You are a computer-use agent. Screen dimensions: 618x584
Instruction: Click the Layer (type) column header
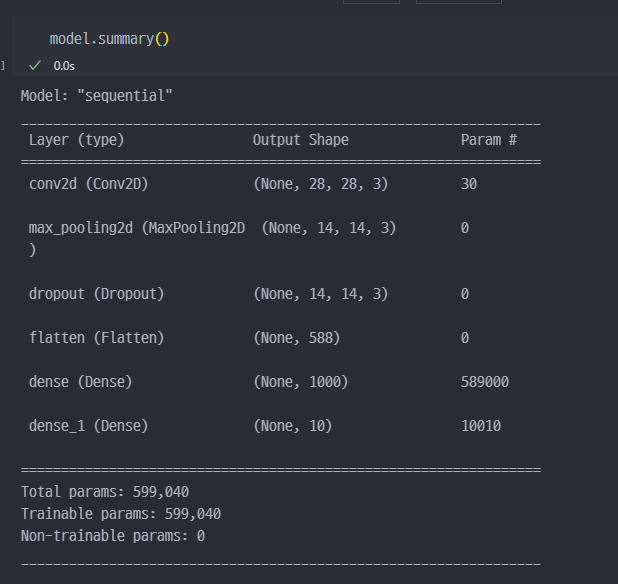tap(76, 140)
